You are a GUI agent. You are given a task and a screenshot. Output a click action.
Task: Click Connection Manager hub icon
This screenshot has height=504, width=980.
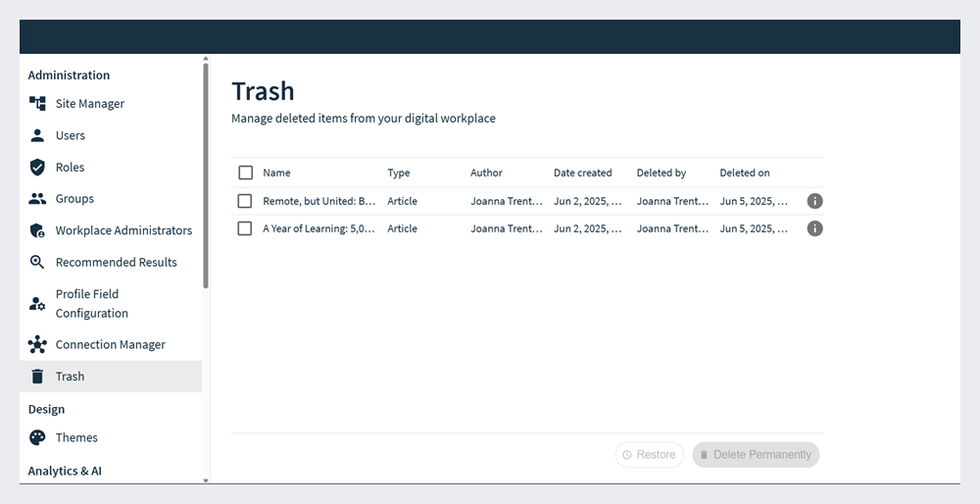point(37,344)
